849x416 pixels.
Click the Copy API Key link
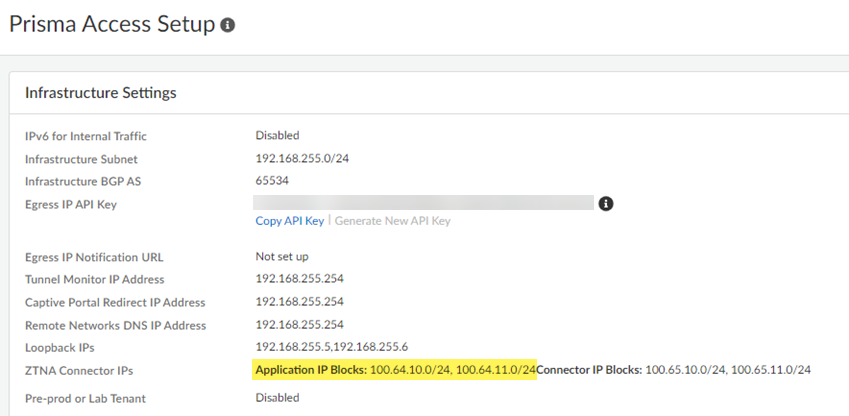[290, 221]
